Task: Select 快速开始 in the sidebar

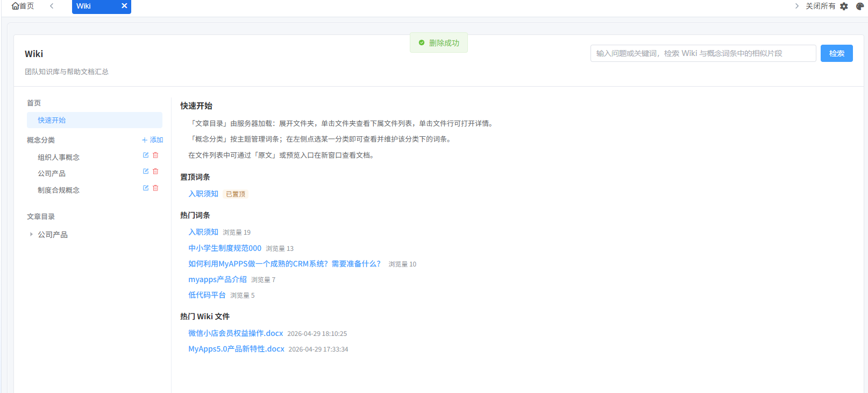Action: (x=95, y=120)
